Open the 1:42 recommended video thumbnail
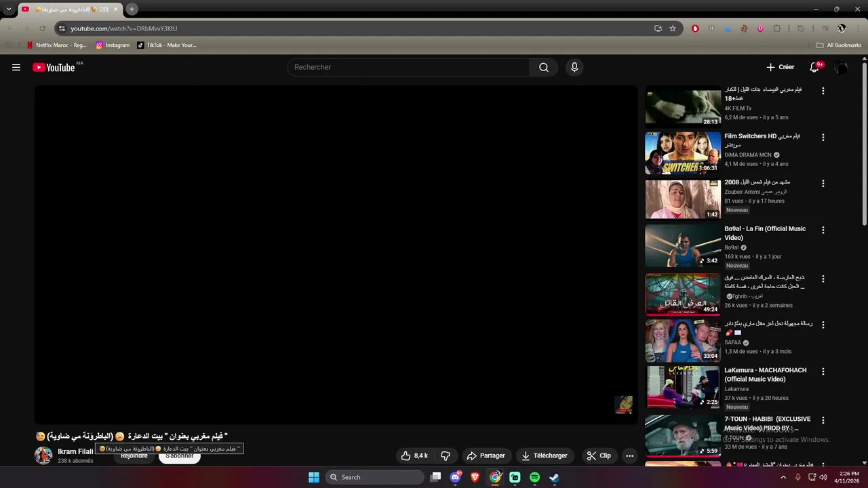 tap(683, 199)
